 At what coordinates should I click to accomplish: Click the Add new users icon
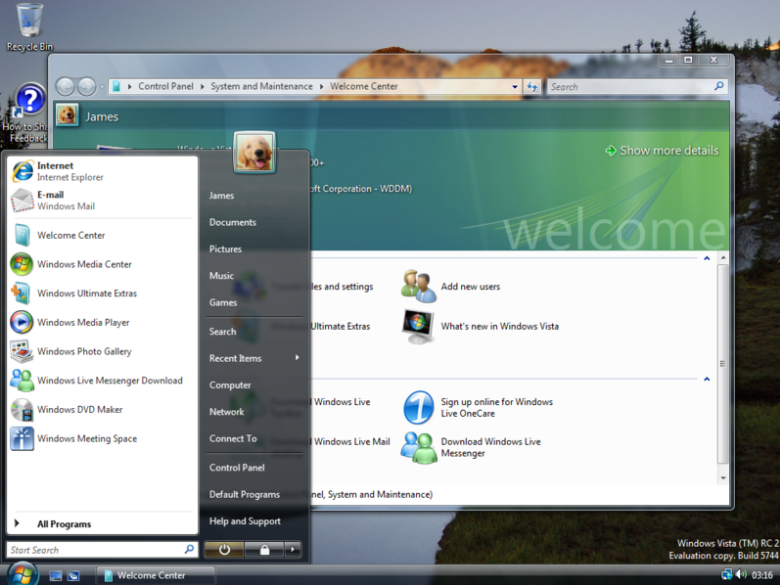pos(418,286)
